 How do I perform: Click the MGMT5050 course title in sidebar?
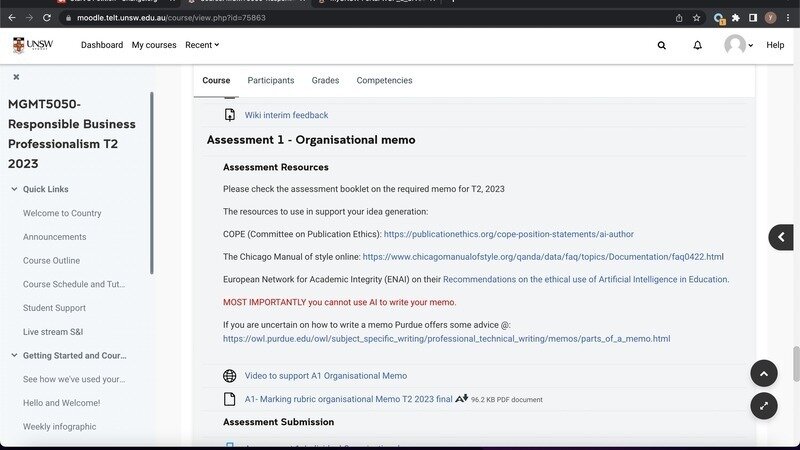coord(72,134)
